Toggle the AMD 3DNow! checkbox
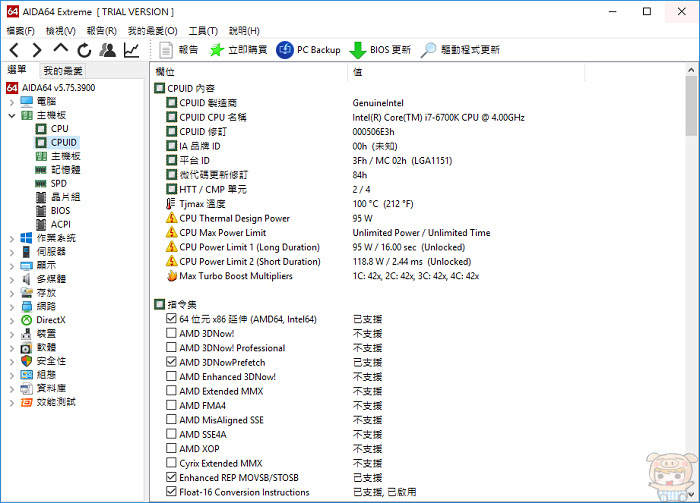 pyautogui.click(x=171, y=333)
